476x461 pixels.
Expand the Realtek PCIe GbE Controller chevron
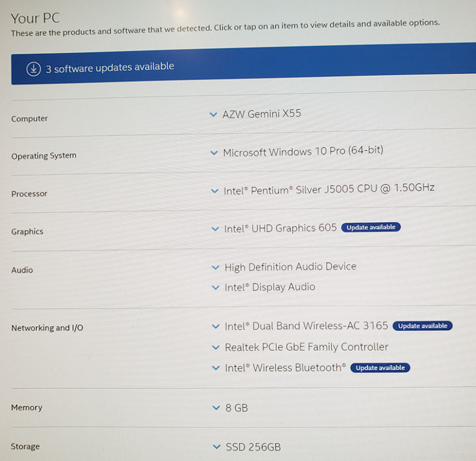point(216,347)
